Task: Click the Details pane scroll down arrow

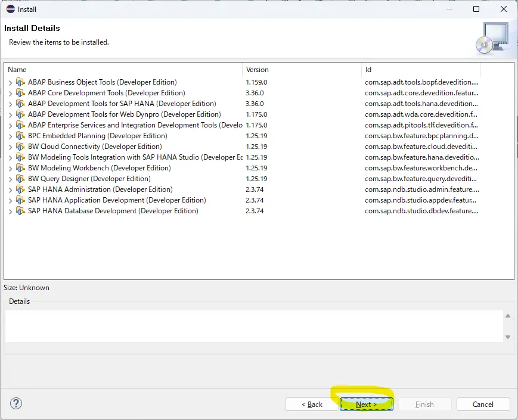Action: point(508,337)
